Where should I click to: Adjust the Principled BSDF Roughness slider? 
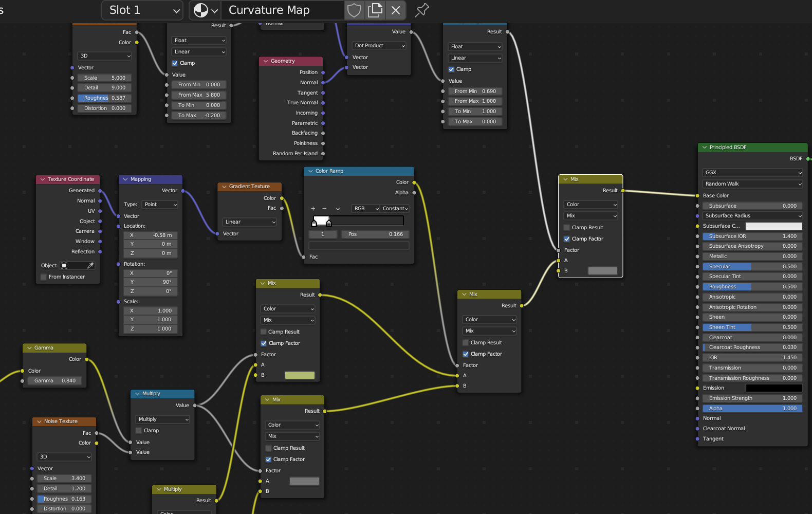click(752, 287)
